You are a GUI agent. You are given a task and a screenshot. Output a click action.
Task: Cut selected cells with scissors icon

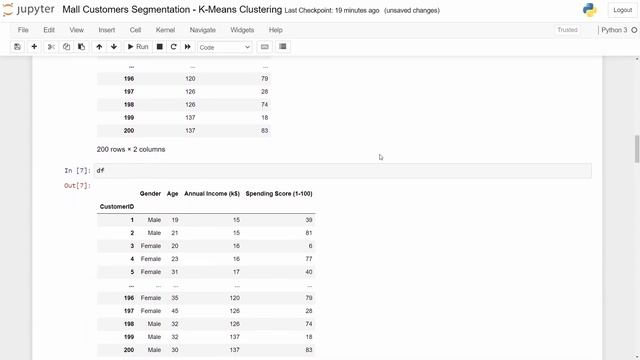51,47
